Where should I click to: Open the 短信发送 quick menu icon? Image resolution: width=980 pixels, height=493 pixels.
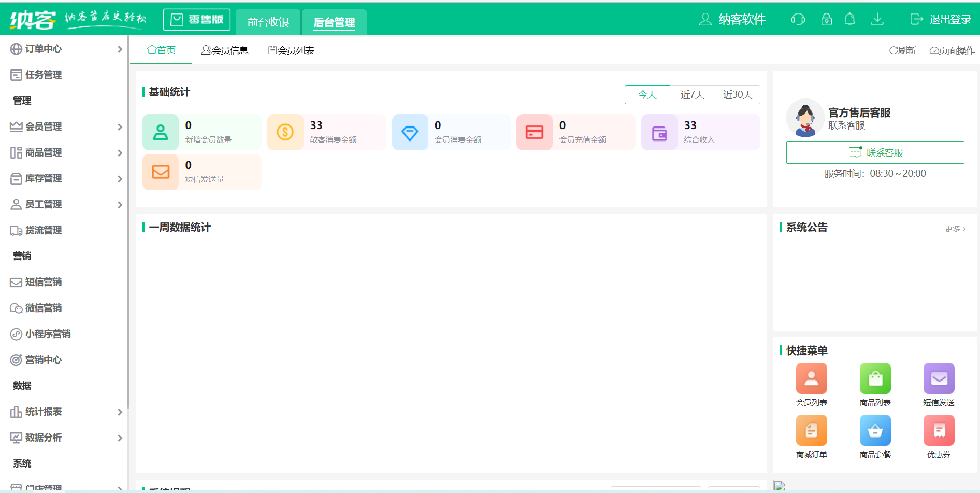pyautogui.click(x=939, y=378)
